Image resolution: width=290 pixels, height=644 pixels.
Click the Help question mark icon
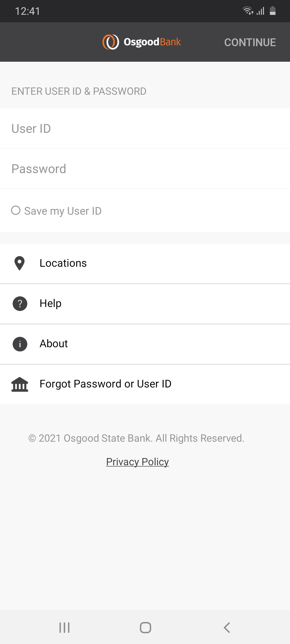click(x=20, y=303)
